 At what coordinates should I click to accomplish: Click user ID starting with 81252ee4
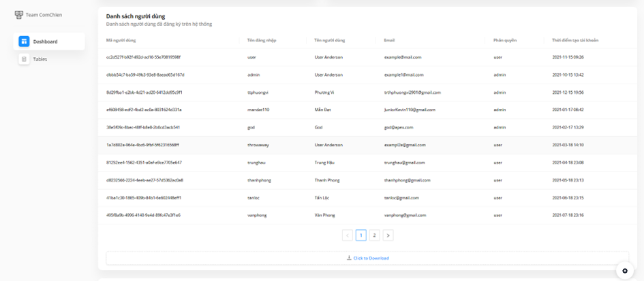tap(144, 163)
